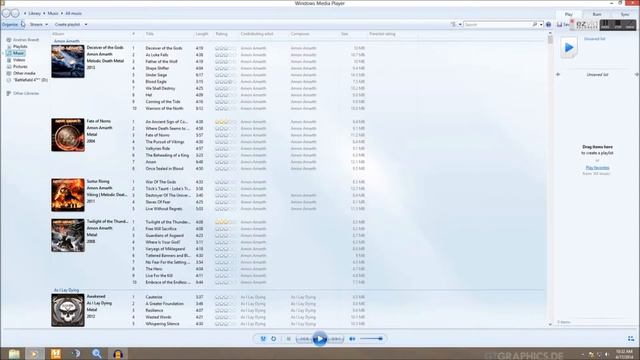This screenshot has width=640, height=360.
Task: Adjust the volume slider
Action: (x=371, y=339)
